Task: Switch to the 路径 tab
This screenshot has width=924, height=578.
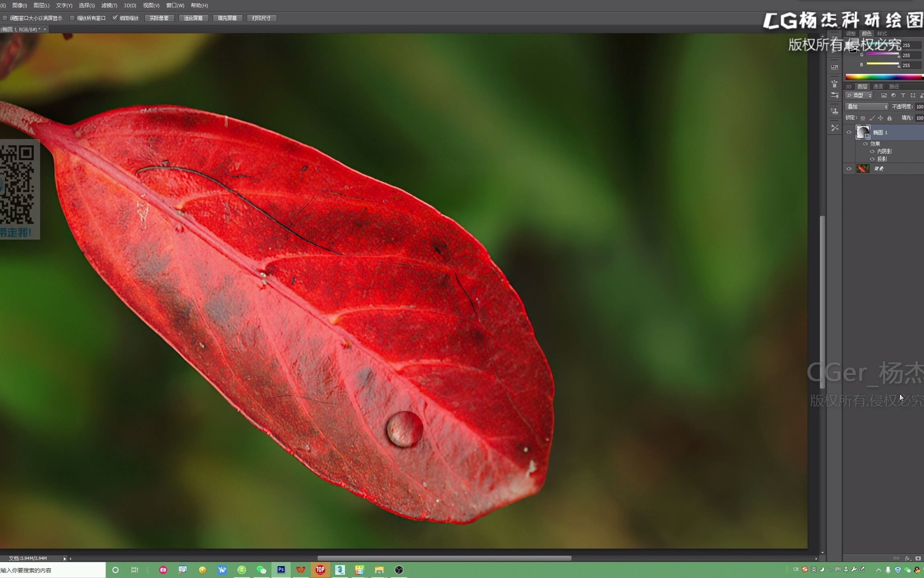Action: [894, 86]
